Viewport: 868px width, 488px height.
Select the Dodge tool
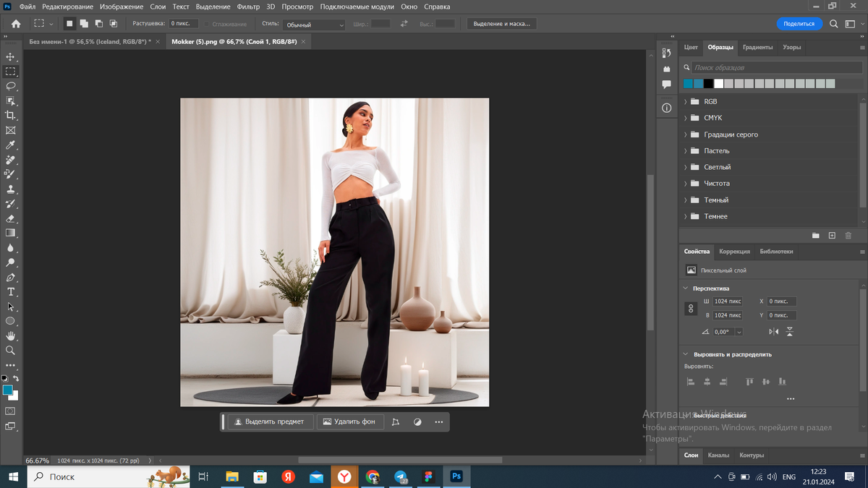click(x=10, y=262)
